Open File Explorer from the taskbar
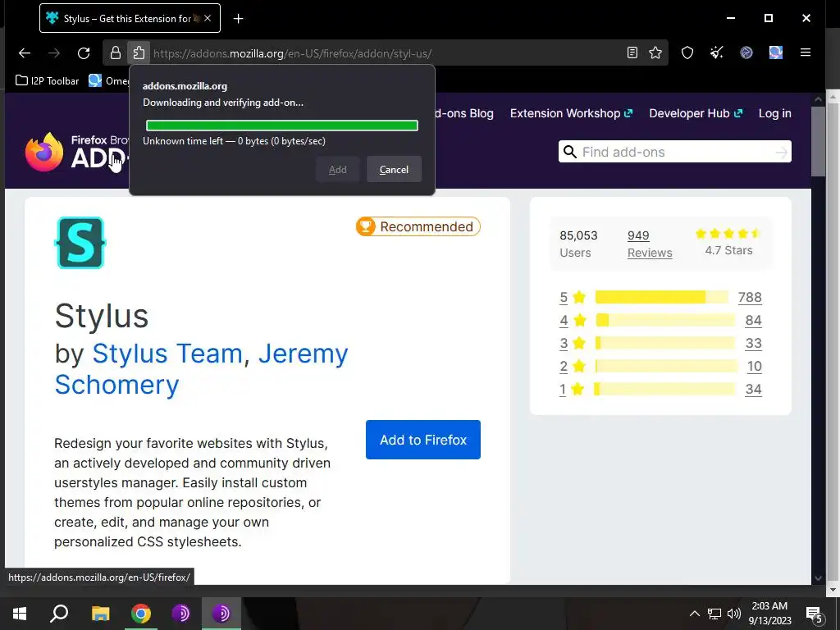 click(x=100, y=614)
